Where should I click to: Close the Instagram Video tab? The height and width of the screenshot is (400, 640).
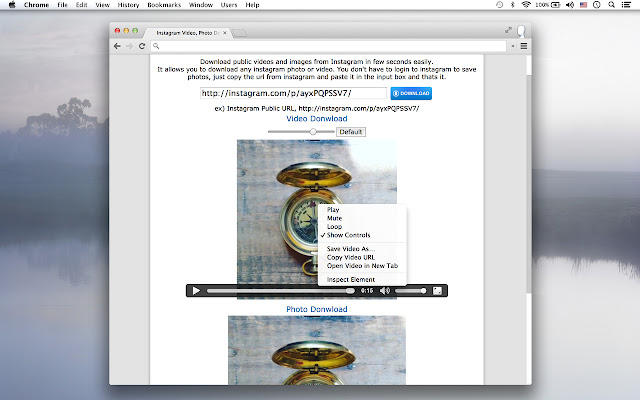click(x=224, y=33)
